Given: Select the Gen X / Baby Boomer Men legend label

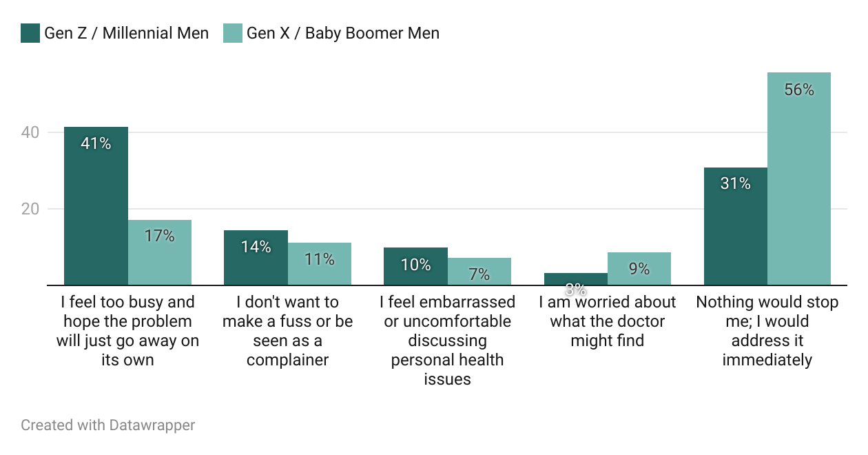Looking at the screenshot, I should (x=343, y=33).
